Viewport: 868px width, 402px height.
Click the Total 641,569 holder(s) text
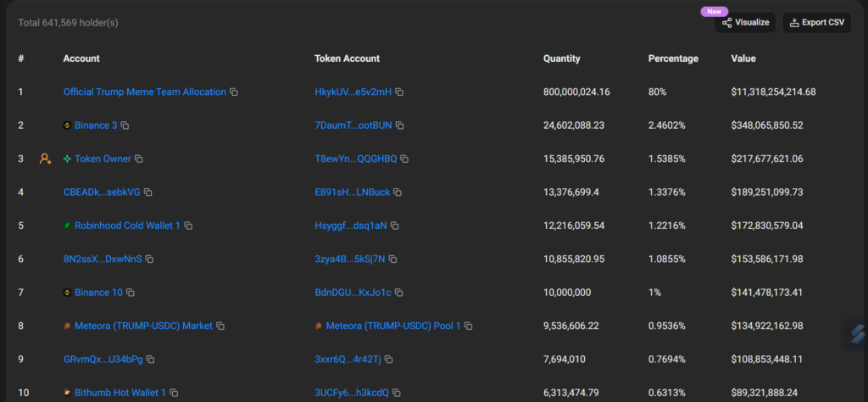pos(68,23)
